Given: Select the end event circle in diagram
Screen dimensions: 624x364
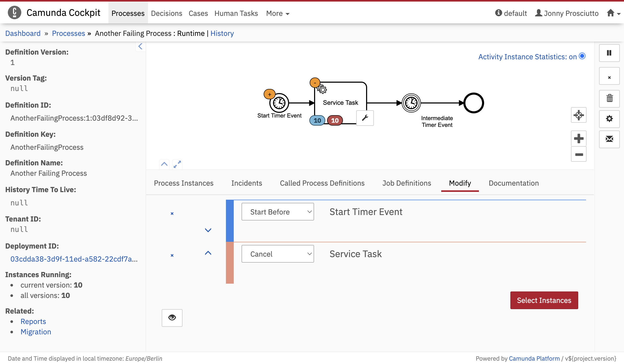Looking at the screenshot, I should pos(474,103).
